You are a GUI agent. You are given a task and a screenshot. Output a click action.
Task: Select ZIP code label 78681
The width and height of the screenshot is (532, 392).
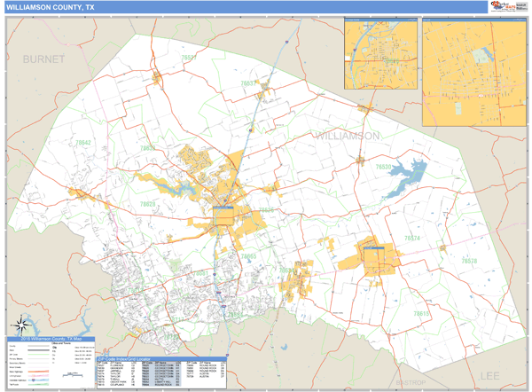coord(200,273)
